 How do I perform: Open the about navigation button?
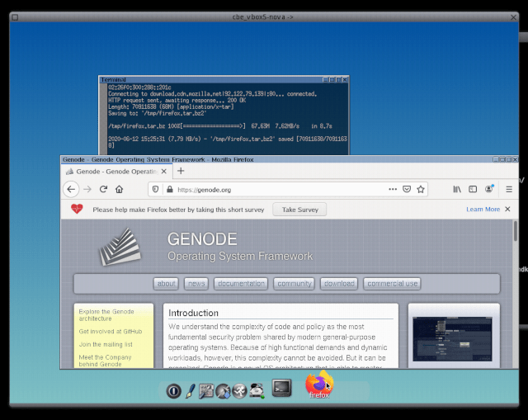tap(166, 284)
